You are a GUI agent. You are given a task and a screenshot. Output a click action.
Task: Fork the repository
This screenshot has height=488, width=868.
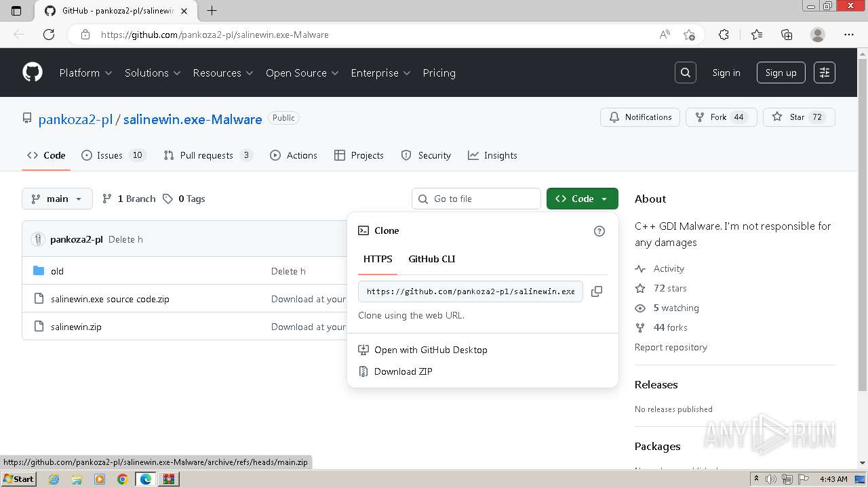pyautogui.click(x=720, y=117)
